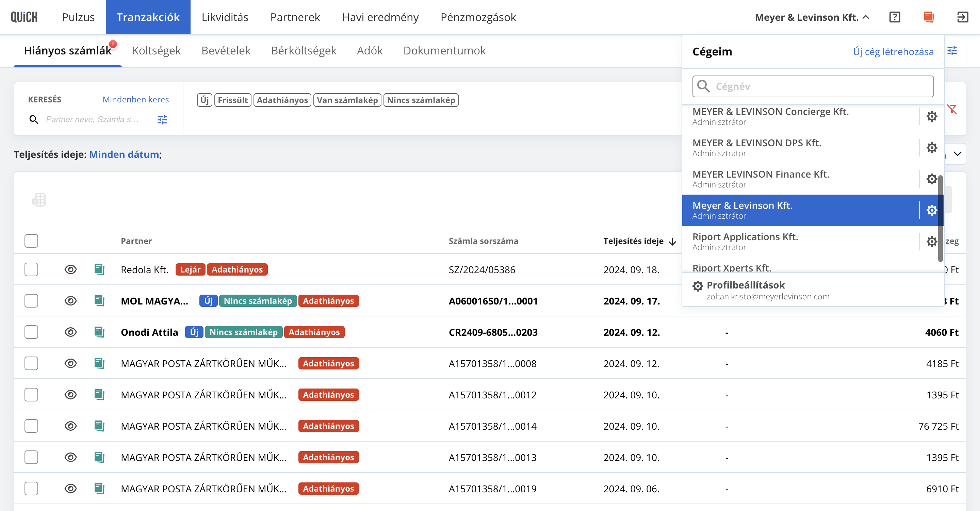980x511 pixels.
Task: Switch to the Bevételek tab
Action: (226, 51)
